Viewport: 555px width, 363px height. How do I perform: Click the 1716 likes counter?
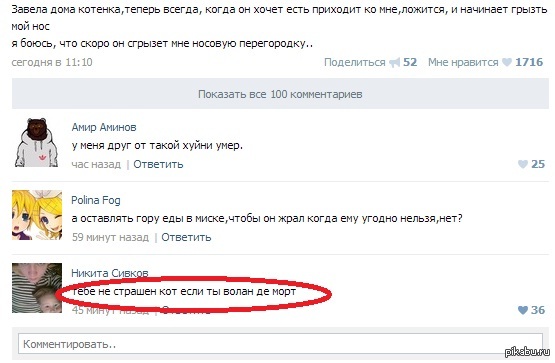529,62
